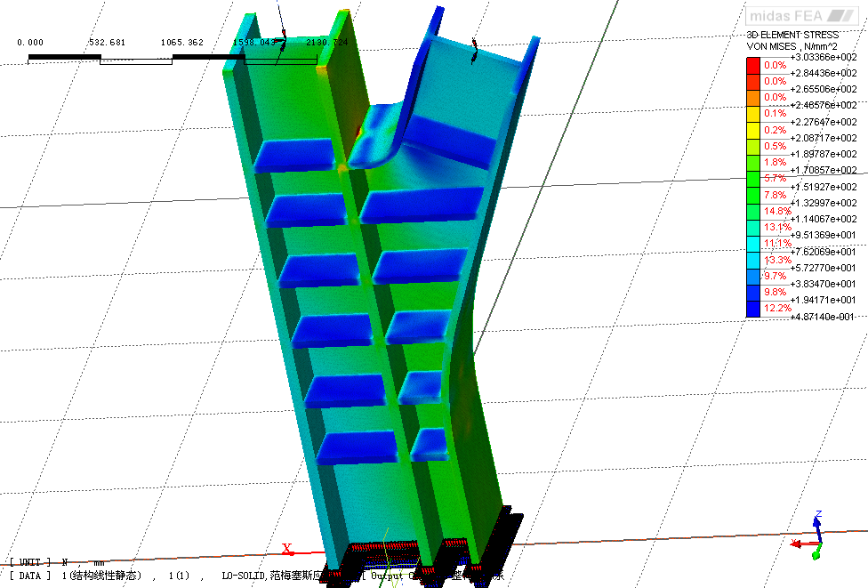
Task: Pick the cyan 11.1% legend color band
Action: point(753,243)
